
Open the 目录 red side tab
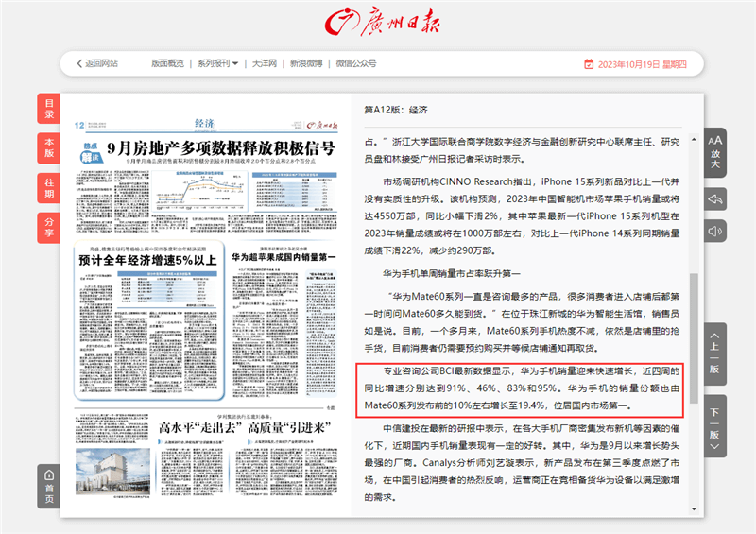49,108
